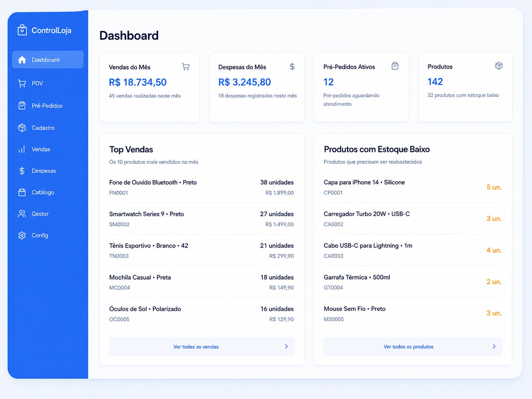532x399 pixels.
Task: Click the PDV cart icon in sidebar
Action: coord(22,83)
